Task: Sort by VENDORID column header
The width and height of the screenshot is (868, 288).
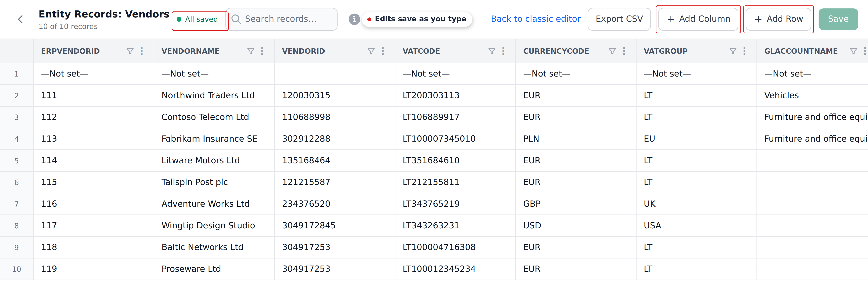Action: [x=303, y=51]
